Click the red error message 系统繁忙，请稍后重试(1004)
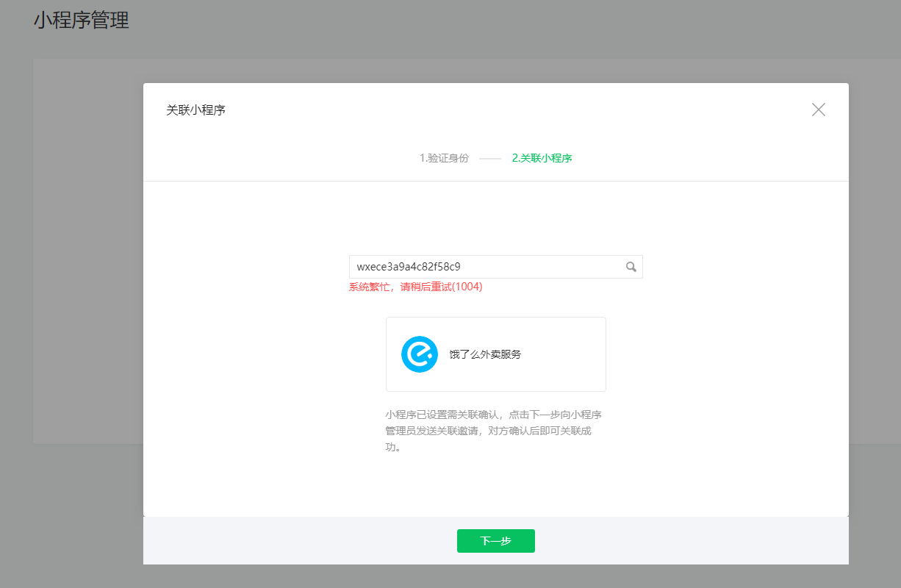 (415, 287)
